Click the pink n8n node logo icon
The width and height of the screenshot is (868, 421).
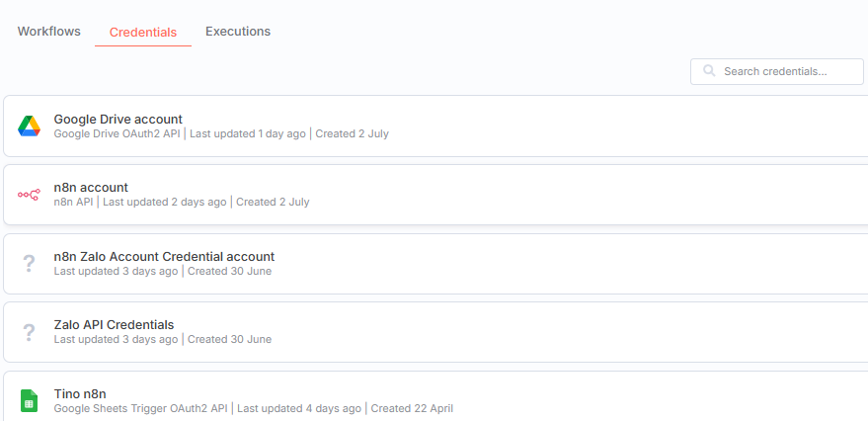(29, 195)
